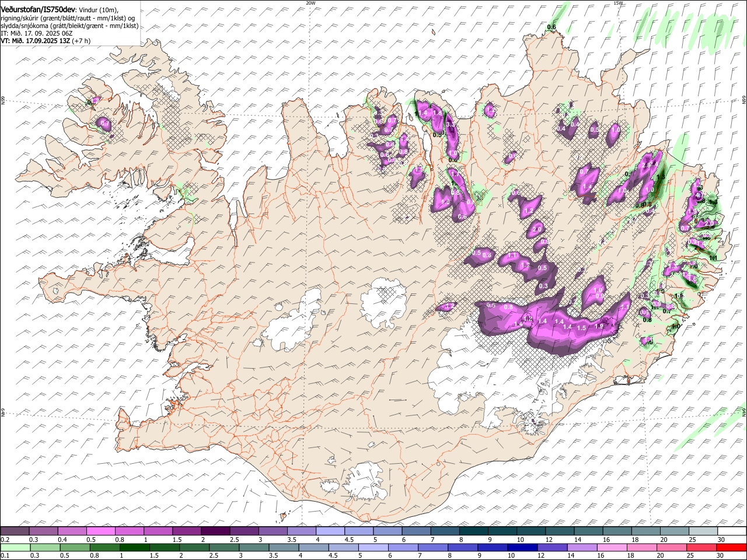Pick the darkest purple 2 swatch, upper legend row
Viewport: 747px width, 560px height.
coord(215,531)
